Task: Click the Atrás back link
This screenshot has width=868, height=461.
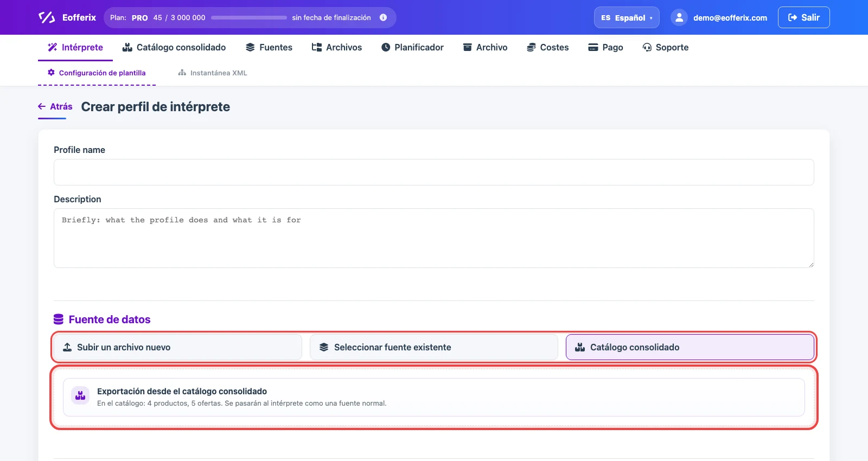Action: [x=55, y=106]
